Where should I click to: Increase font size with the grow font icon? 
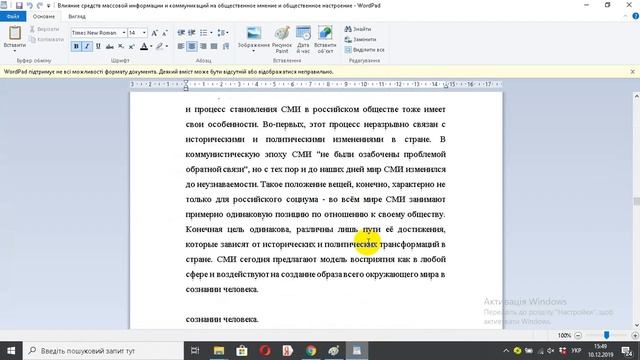pyautogui.click(x=155, y=33)
